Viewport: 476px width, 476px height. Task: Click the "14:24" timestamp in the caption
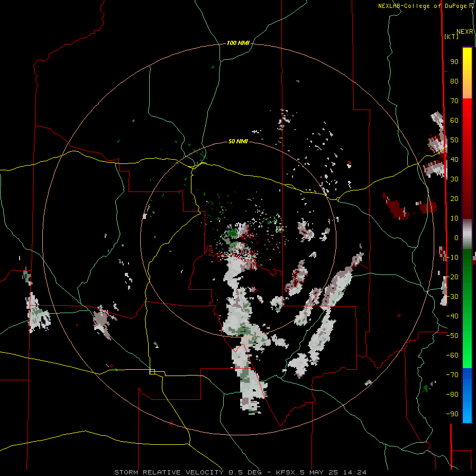click(x=354, y=472)
